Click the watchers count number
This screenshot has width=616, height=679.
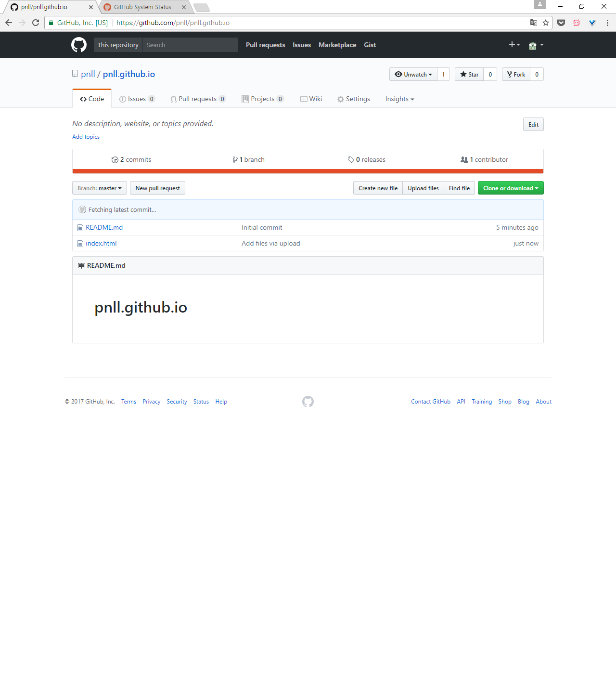tap(443, 74)
